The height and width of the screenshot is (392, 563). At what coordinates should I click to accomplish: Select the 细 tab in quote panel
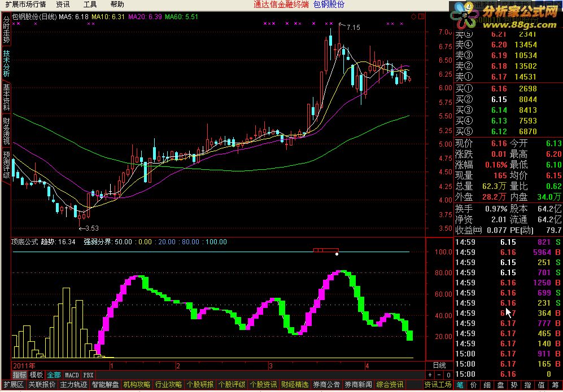click(x=487, y=385)
